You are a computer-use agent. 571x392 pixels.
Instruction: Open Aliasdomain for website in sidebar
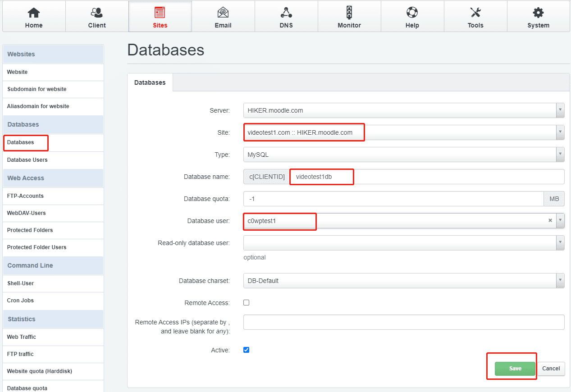(x=53, y=106)
